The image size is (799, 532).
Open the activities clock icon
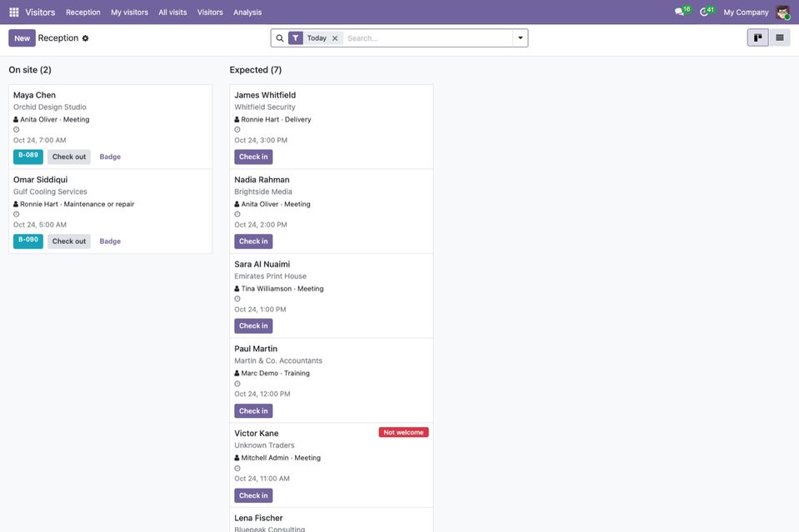pos(704,12)
